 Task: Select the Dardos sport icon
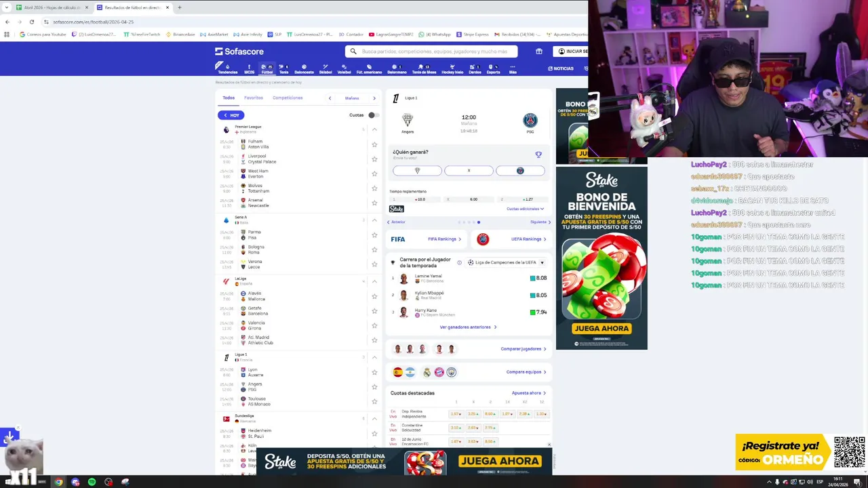pos(475,69)
